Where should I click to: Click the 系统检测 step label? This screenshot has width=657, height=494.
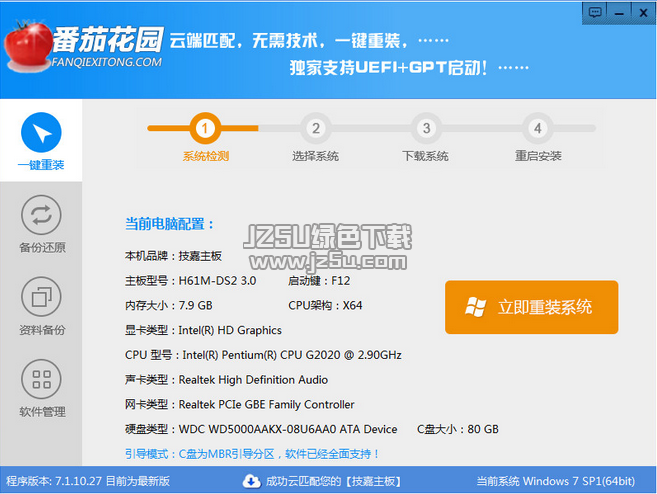click(x=205, y=156)
